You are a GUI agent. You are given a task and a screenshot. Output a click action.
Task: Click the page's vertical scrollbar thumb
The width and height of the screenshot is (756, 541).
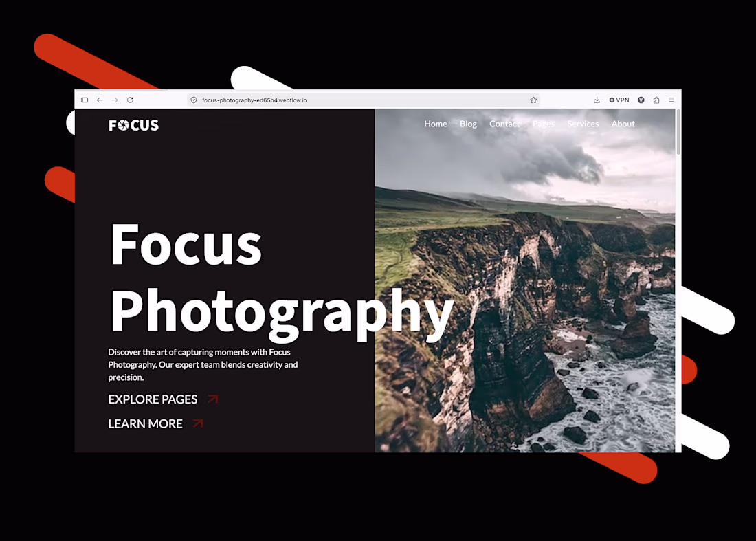678,132
